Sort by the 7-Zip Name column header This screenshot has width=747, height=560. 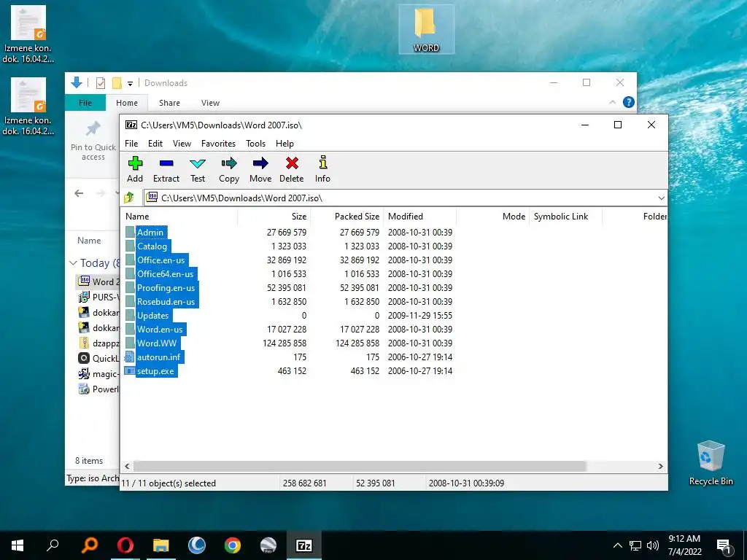pos(179,216)
